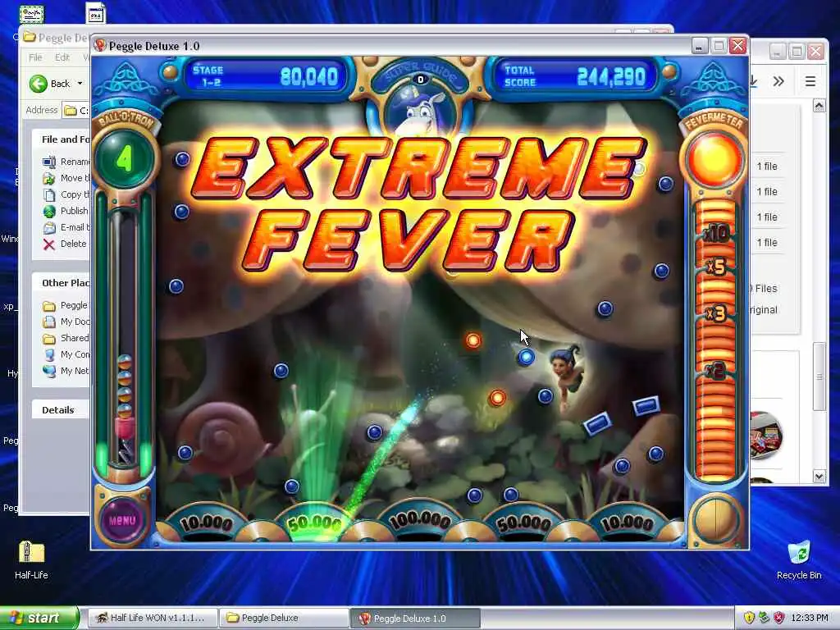Click the rightmost 10,000 bonus bucket
Screen dimensions: 840x630
point(628,523)
